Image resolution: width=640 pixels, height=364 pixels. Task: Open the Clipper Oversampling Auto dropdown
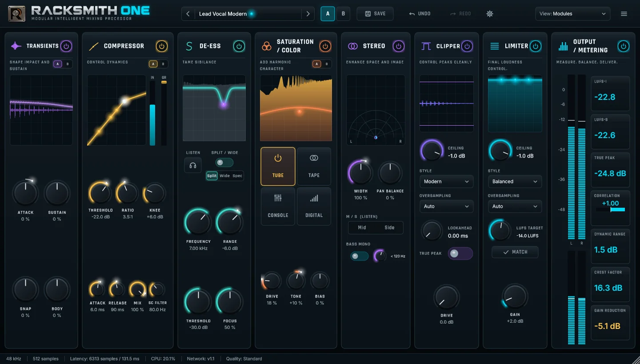tap(446, 206)
